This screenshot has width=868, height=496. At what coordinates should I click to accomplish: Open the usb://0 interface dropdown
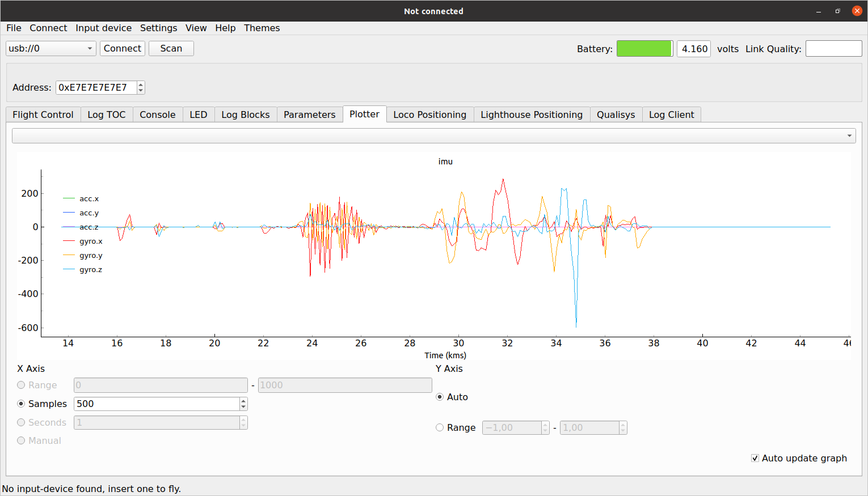click(50, 49)
